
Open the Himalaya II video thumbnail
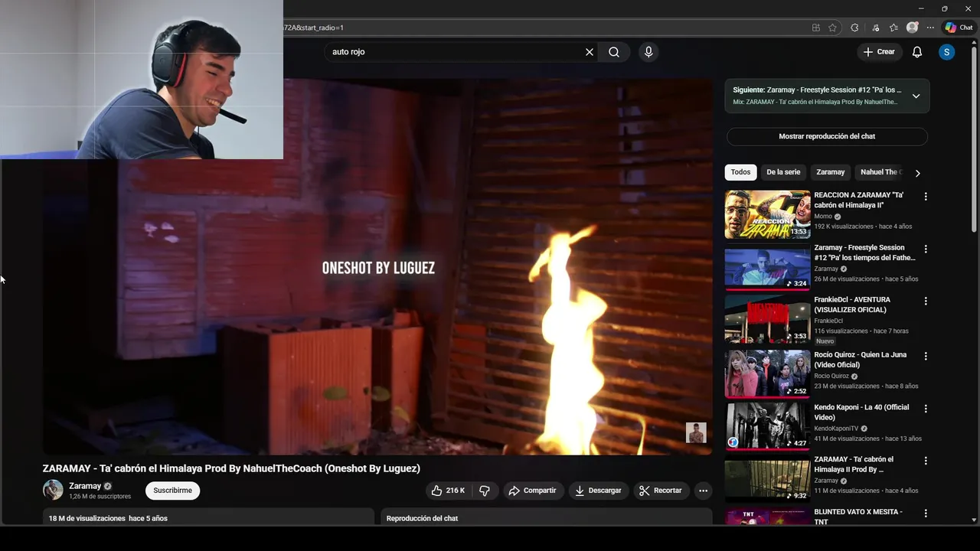click(767, 478)
